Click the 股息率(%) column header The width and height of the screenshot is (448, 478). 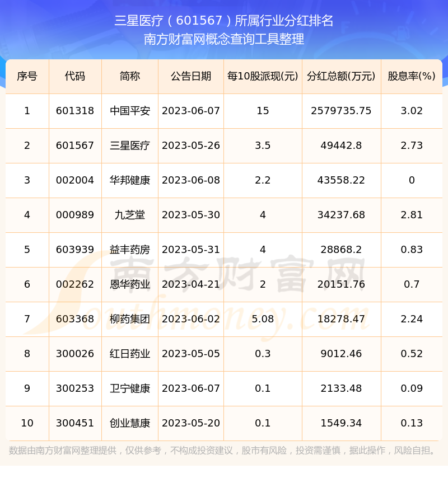click(x=412, y=76)
